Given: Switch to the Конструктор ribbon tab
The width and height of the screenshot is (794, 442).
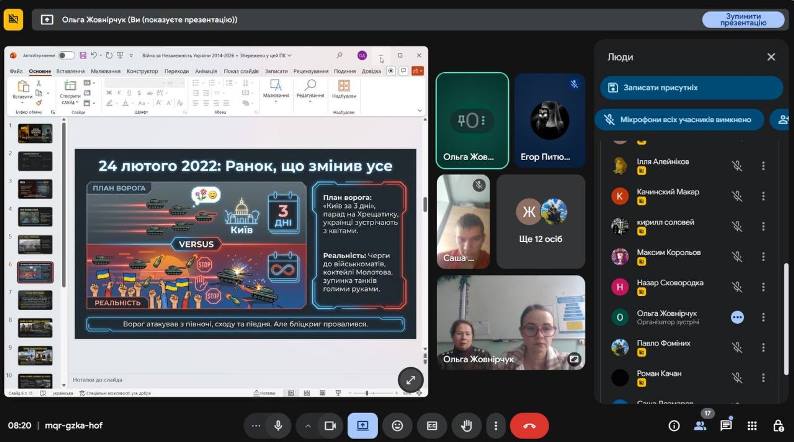Looking at the screenshot, I should 142,71.
